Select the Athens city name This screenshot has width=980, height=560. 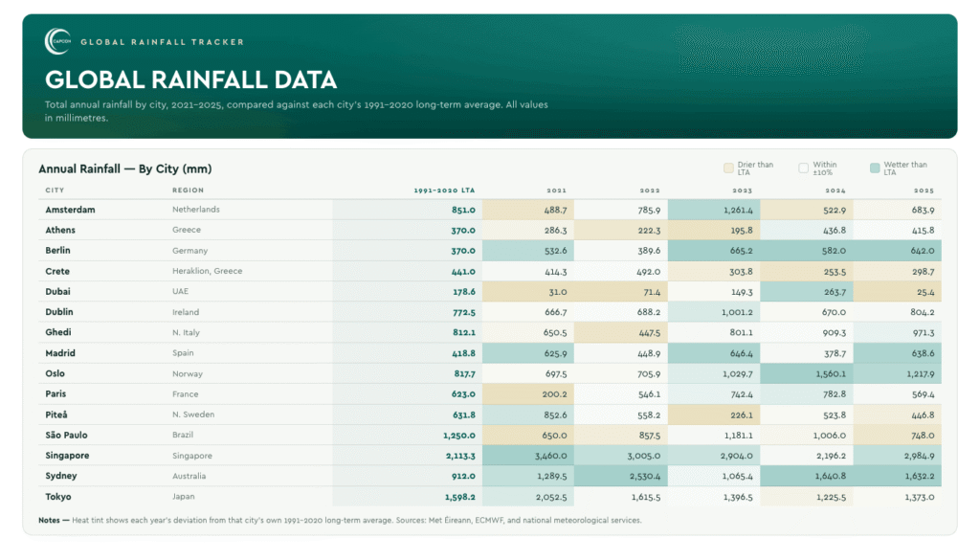point(60,230)
